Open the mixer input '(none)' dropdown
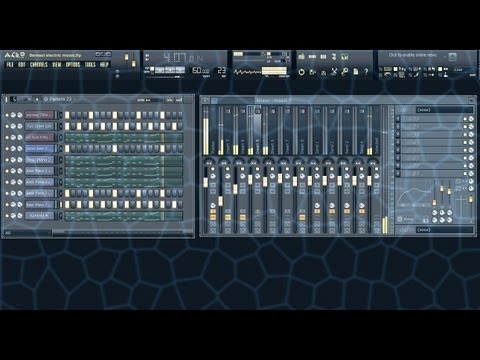 [444, 110]
